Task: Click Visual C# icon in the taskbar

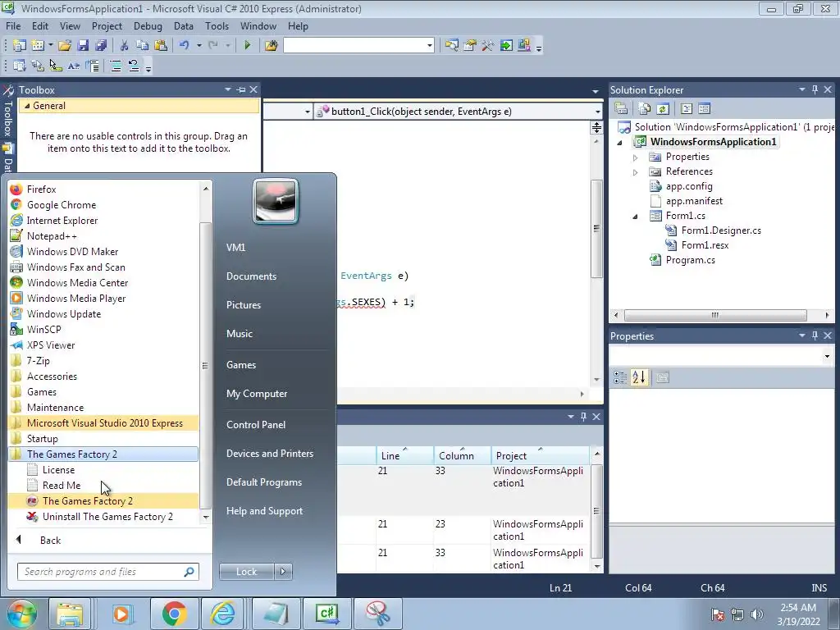Action: click(x=326, y=614)
